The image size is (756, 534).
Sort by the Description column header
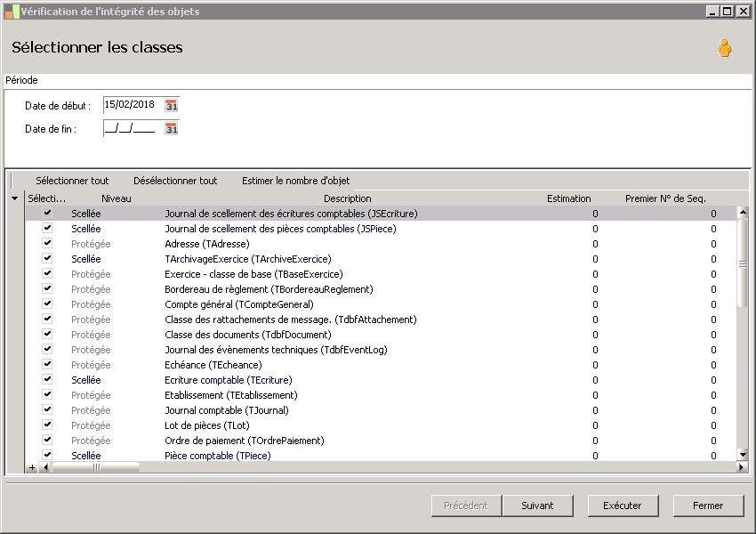pos(347,198)
